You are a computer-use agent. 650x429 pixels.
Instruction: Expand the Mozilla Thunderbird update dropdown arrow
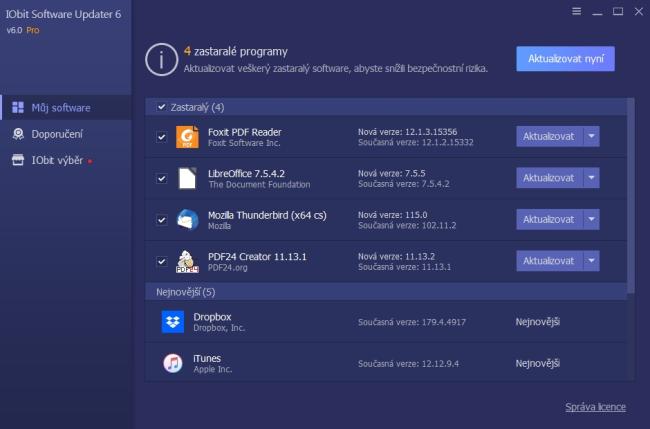(x=591, y=219)
